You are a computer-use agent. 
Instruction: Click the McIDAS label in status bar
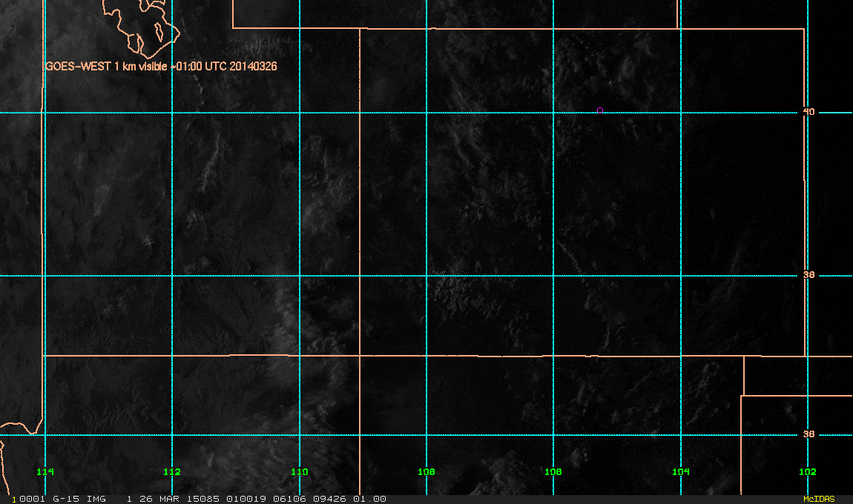819,499
